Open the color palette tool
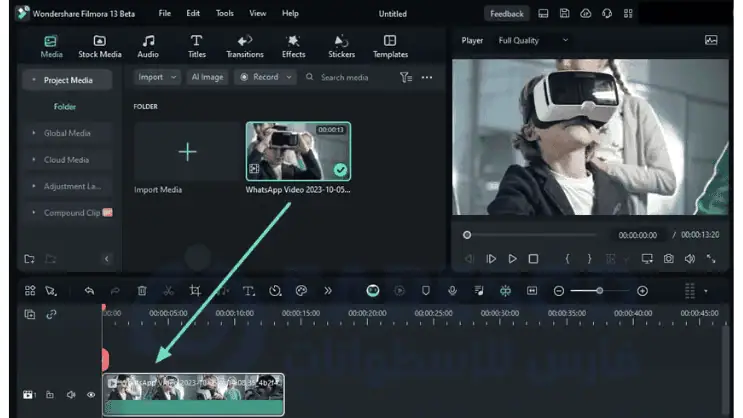The height and width of the screenshot is (418, 743). point(301,291)
